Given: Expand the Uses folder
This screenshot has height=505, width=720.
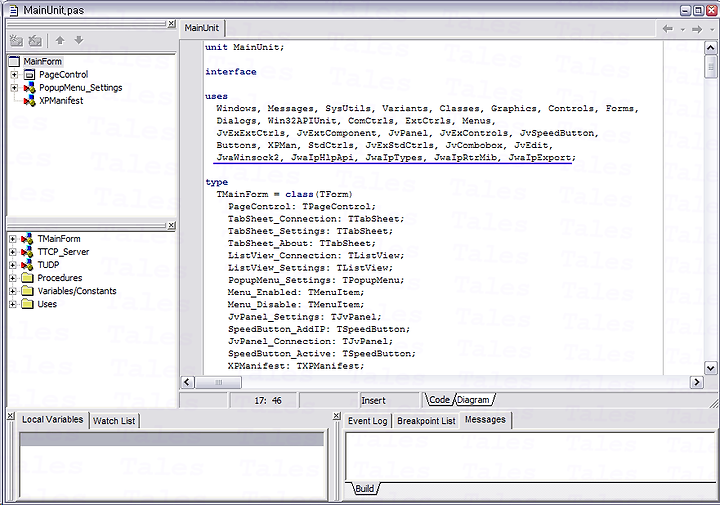Looking at the screenshot, I should point(13,304).
